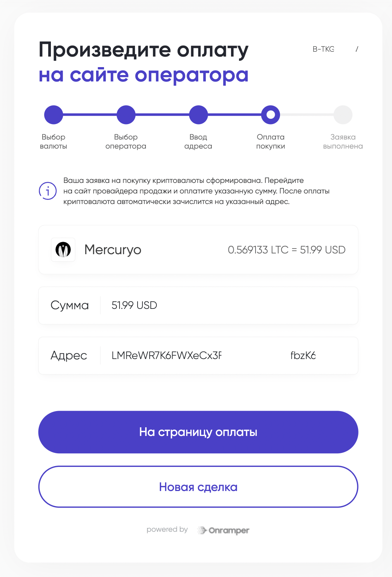Screen dimensions: 392x577
Task: Click the Mercuryo provider card row
Action: [x=198, y=250]
